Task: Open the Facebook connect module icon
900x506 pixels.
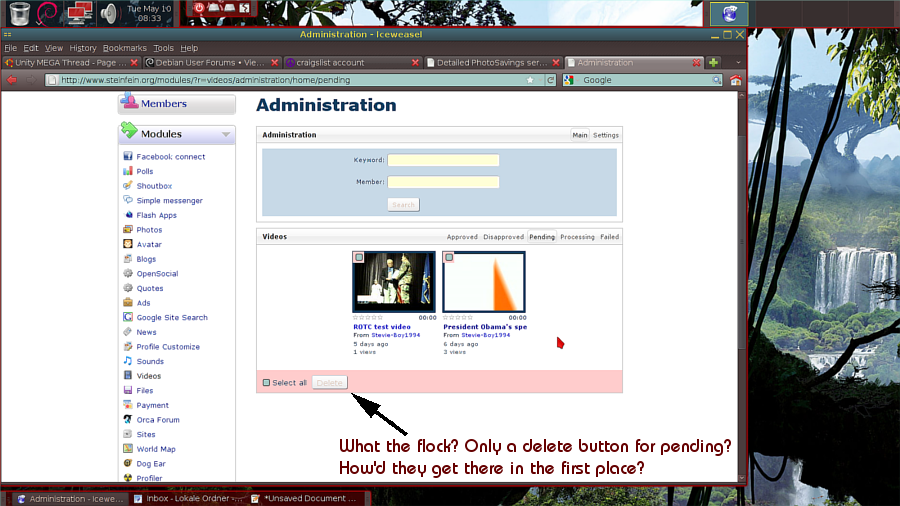Action: click(x=127, y=156)
